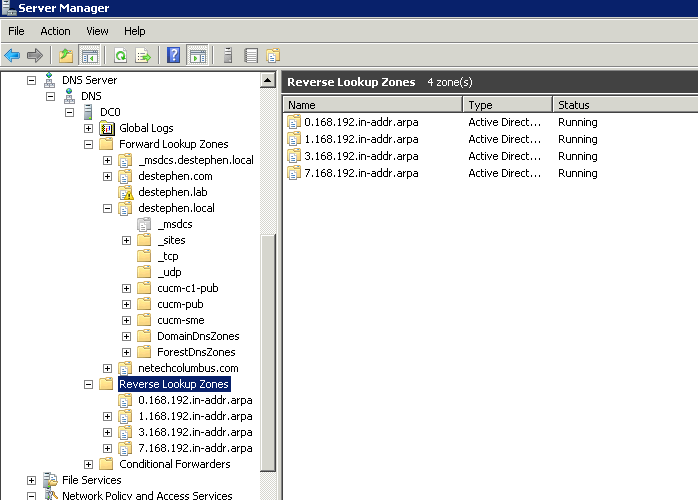This screenshot has height=500, width=698.
Task: Click the Forward arrow toolbar icon
Action: click(x=34, y=56)
